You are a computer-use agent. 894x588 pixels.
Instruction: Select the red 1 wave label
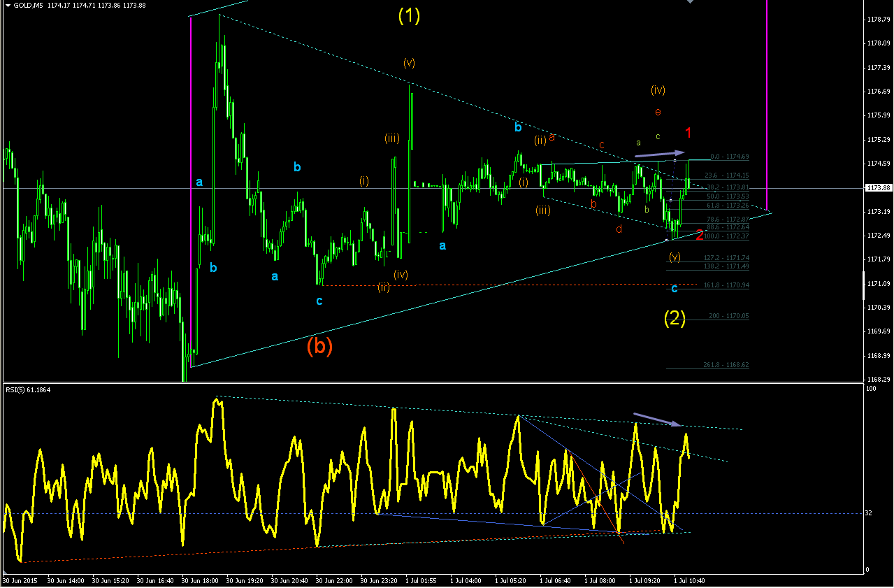tap(688, 133)
